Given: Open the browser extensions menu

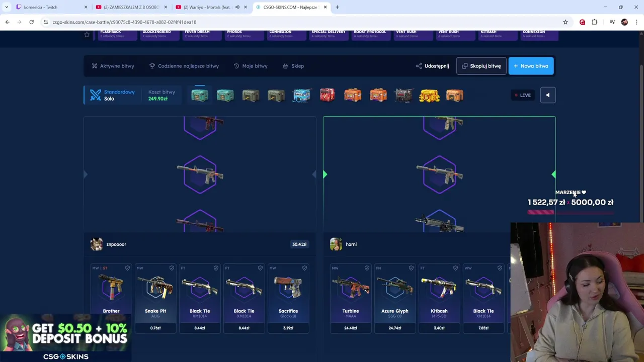Looking at the screenshot, I should 595,22.
